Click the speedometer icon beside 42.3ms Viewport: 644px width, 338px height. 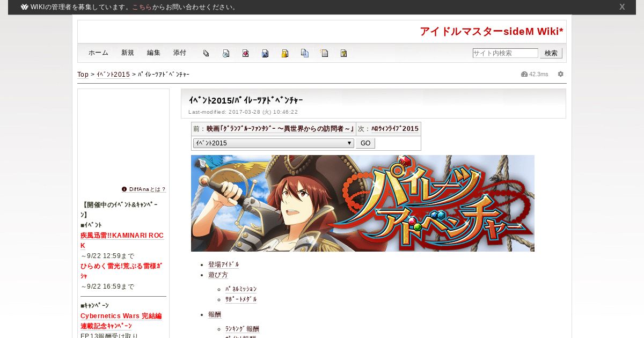click(x=524, y=74)
